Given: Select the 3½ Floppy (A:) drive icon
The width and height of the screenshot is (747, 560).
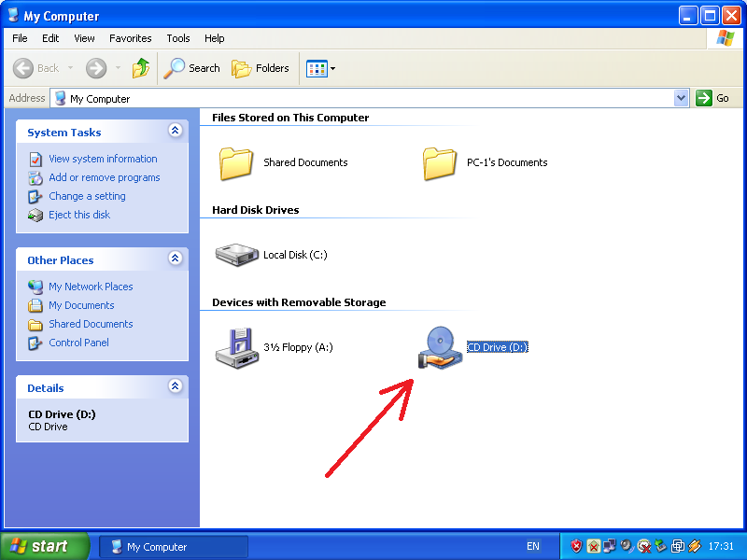Looking at the screenshot, I should click(237, 348).
